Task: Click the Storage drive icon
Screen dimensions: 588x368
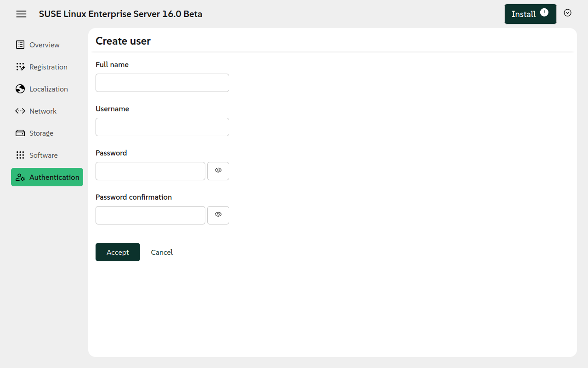Action: point(20,133)
